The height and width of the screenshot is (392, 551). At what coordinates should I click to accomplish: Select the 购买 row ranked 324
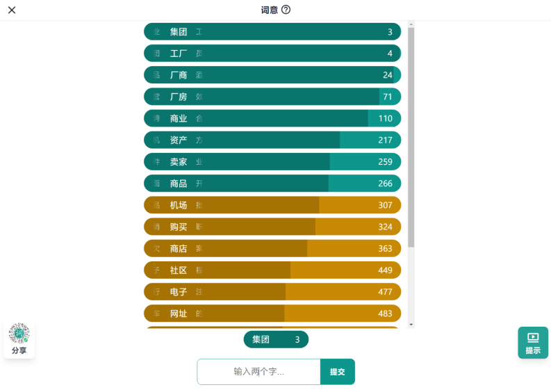coord(272,227)
